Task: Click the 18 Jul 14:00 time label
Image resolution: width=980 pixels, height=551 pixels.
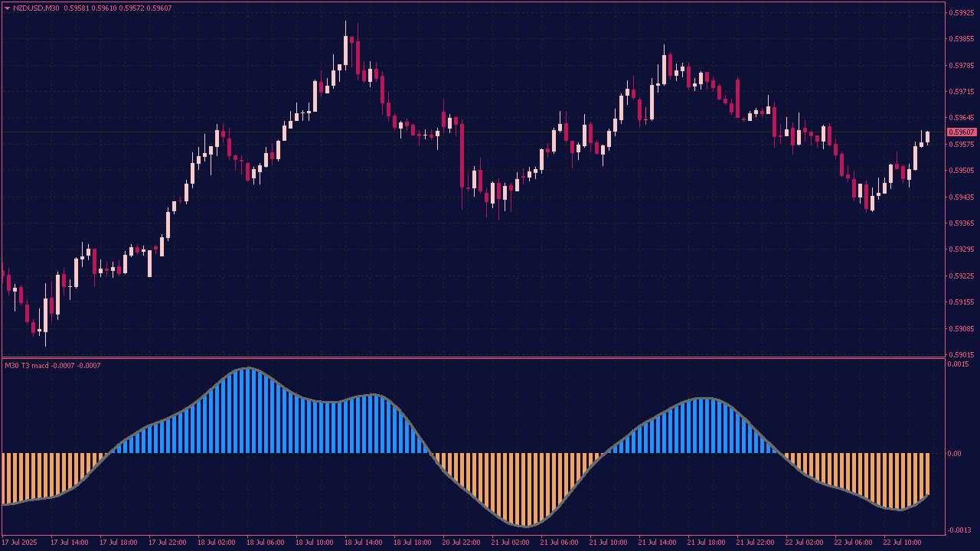Action: (x=364, y=543)
